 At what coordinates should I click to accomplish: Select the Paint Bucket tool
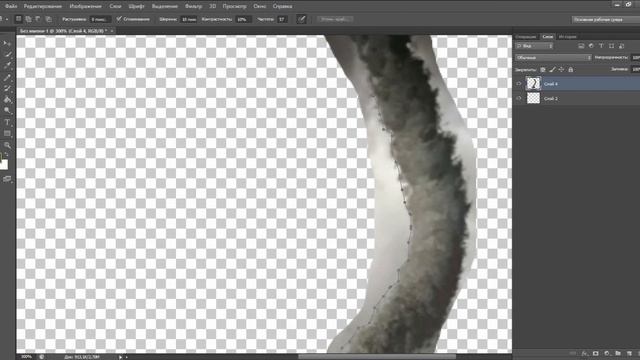click(7, 100)
